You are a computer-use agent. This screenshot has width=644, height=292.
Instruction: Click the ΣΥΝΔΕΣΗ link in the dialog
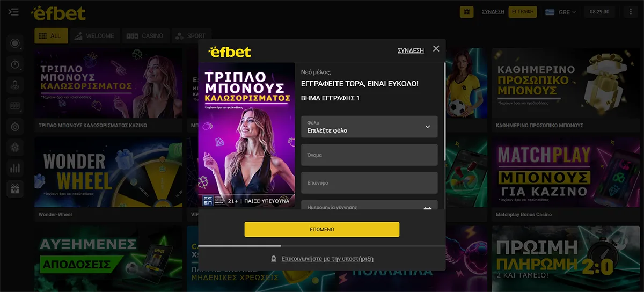pos(411,50)
